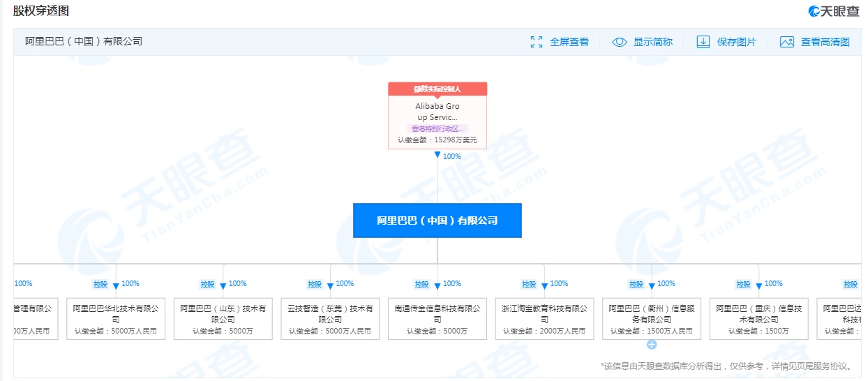Open 阿里巴巴（衢州）信息服务有限公司 node

(652, 319)
